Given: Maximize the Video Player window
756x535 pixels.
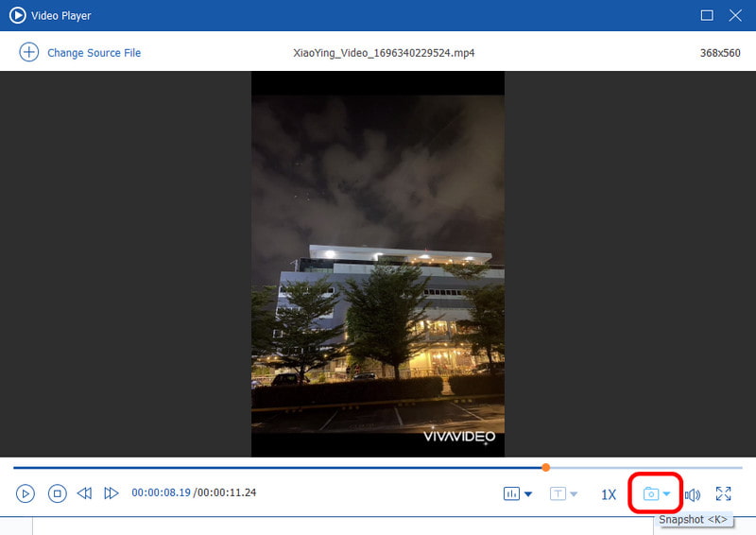Looking at the screenshot, I should (706, 15).
